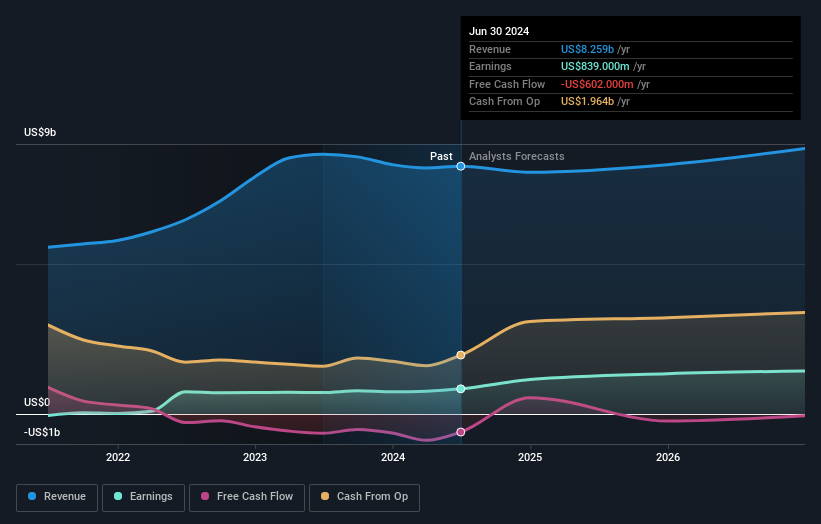Click the 2023 x-axis label

click(x=255, y=457)
